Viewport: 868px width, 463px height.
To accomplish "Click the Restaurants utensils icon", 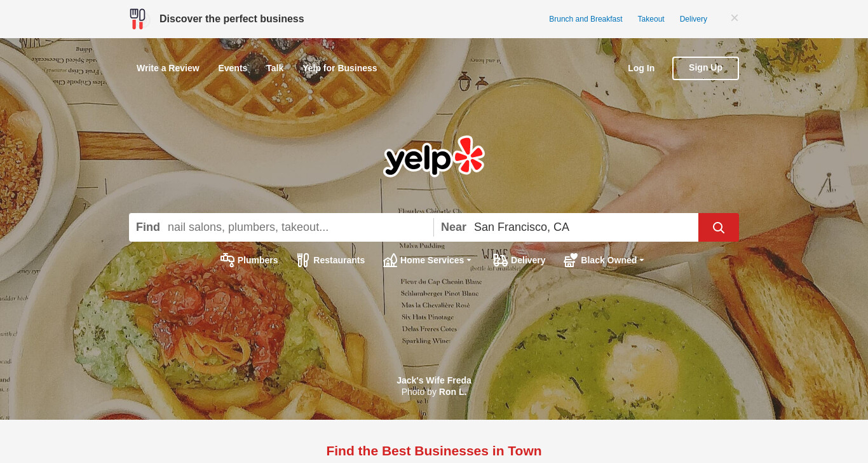I will 303,260.
